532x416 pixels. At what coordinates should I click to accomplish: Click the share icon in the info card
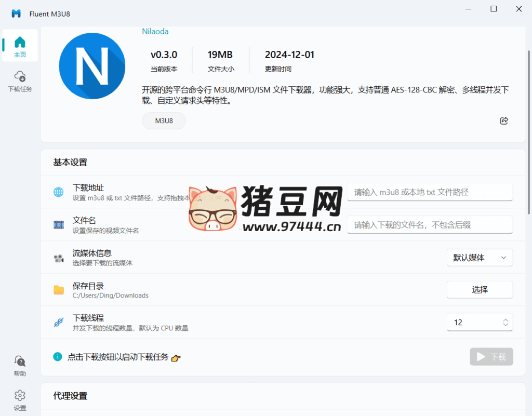coord(504,120)
